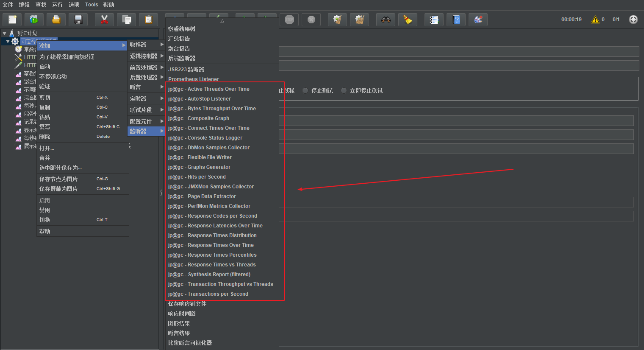Expand the 前置处理器 submenu
Image resolution: width=644 pixels, height=350 pixels.
tap(146, 67)
